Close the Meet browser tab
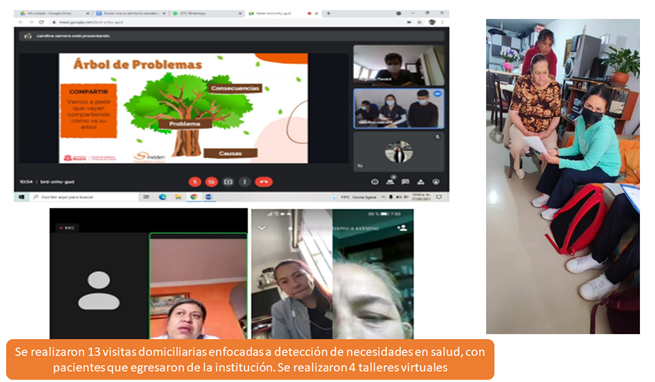Image resolution: width=655 pixels, height=382 pixels. [316, 13]
